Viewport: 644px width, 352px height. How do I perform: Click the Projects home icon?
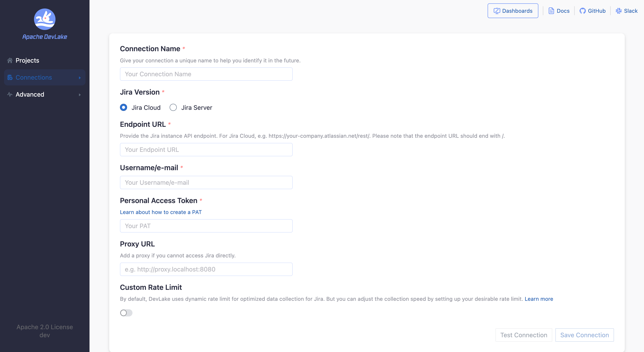click(10, 60)
